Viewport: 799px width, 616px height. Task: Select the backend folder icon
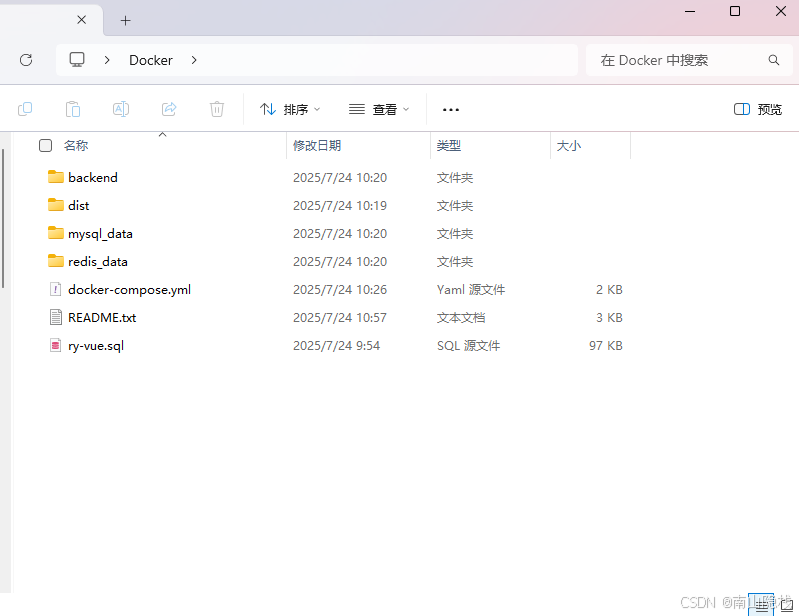click(56, 177)
